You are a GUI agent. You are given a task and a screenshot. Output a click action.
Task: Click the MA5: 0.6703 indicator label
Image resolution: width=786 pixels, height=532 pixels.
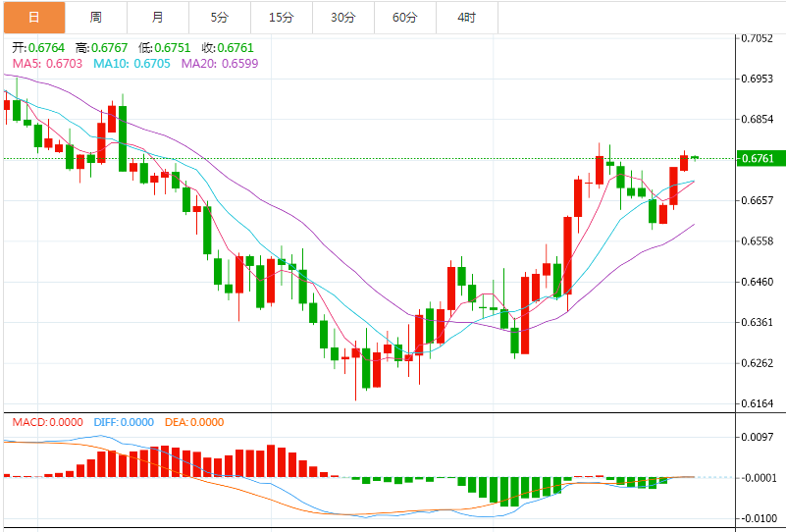pos(47,64)
